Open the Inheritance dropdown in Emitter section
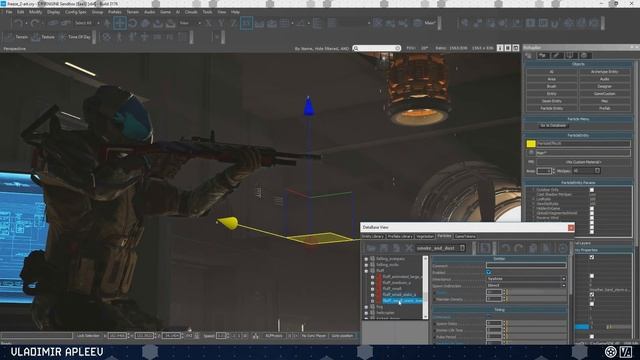 pos(526,279)
